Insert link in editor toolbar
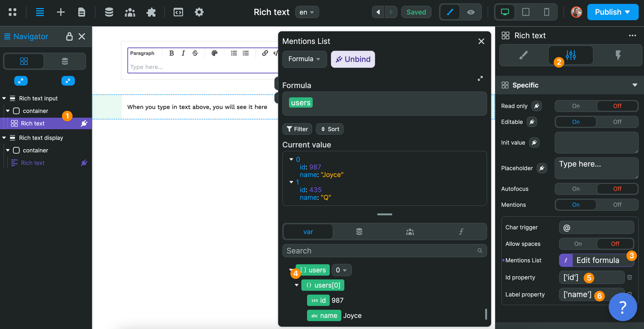The image size is (644, 329). 265,53
